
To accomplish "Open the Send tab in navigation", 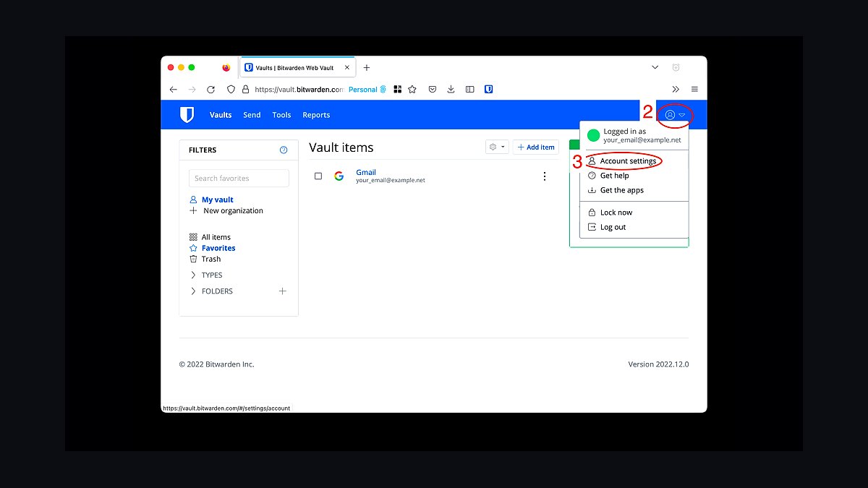I will 252,115.
